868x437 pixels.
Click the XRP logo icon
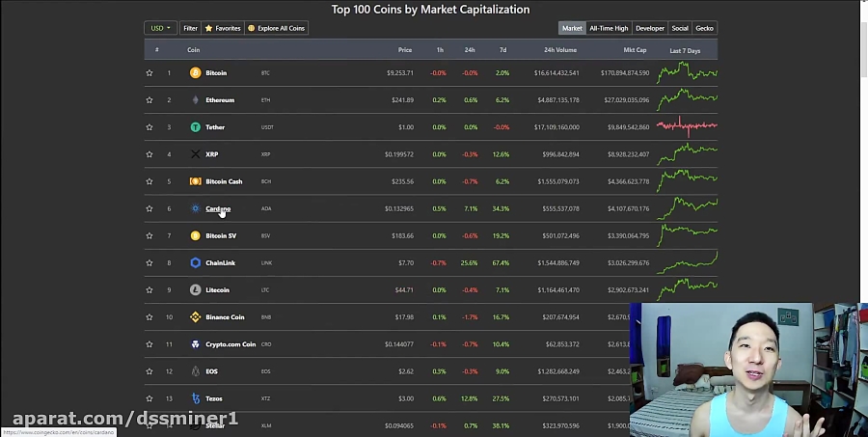click(196, 154)
